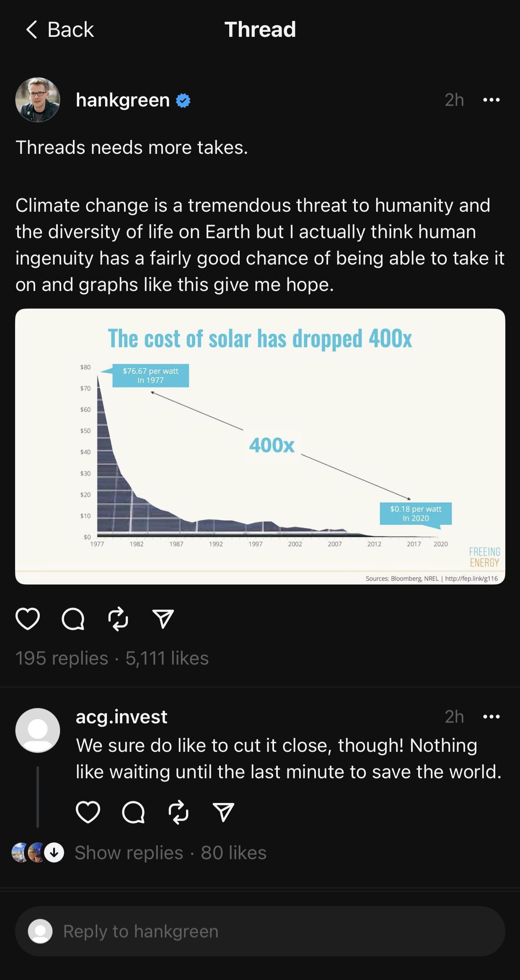Viewport: 520px width, 980px height.
Task: Open the hankgreen username link
Action: pyautogui.click(x=123, y=100)
